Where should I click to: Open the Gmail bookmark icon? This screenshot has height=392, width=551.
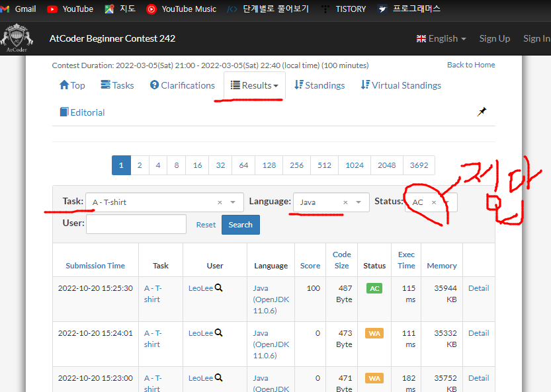coord(4,9)
